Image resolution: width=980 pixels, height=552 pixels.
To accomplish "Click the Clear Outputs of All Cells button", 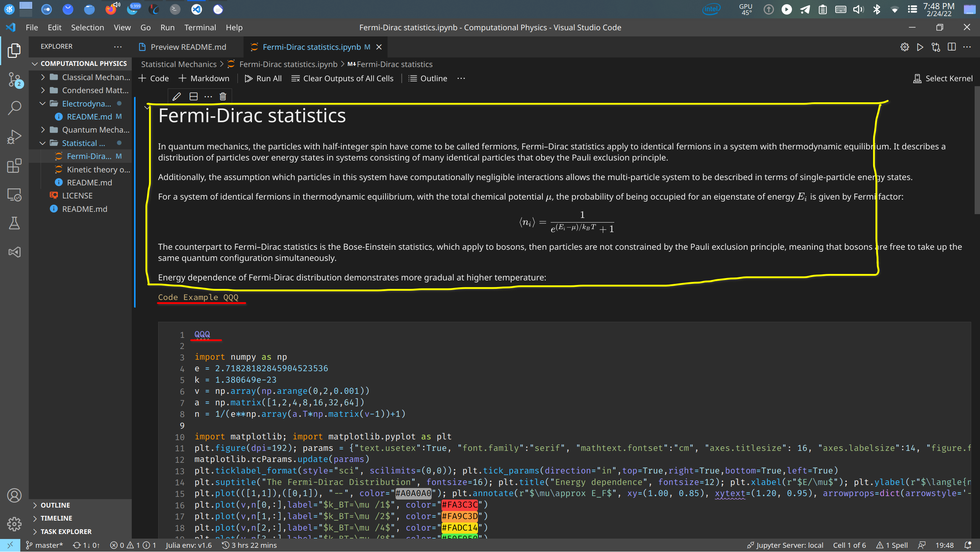I will (x=343, y=79).
